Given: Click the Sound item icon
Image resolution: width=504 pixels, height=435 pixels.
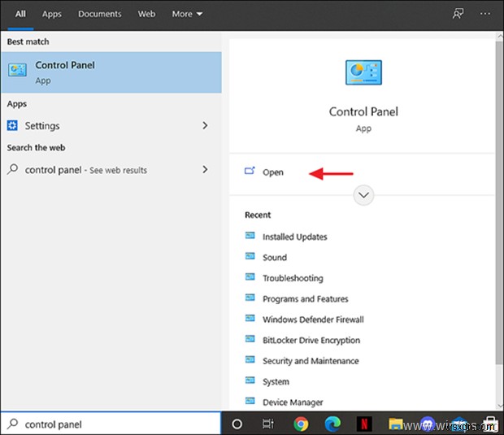Looking at the screenshot, I should point(250,256).
